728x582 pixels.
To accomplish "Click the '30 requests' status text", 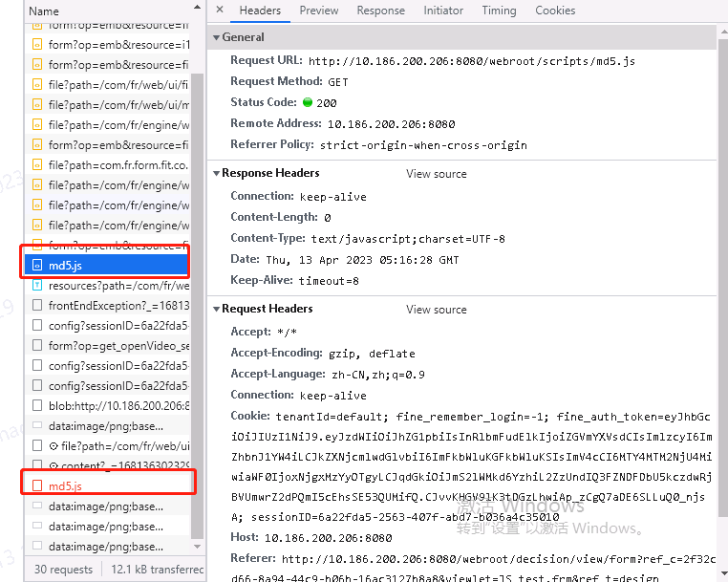I will pos(64,570).
